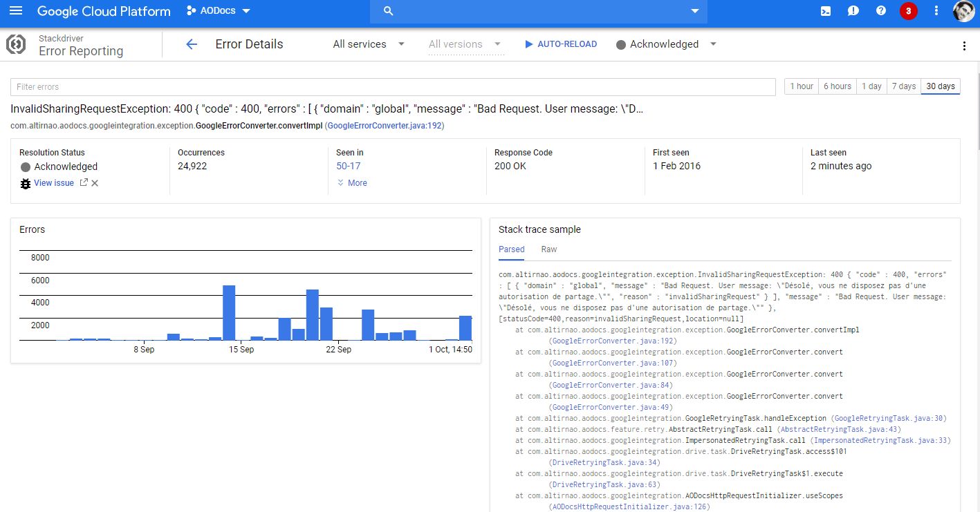
Task: Open GoogleErrorConverter.java:192 link under error title
Action: click(x=385, y=126)
